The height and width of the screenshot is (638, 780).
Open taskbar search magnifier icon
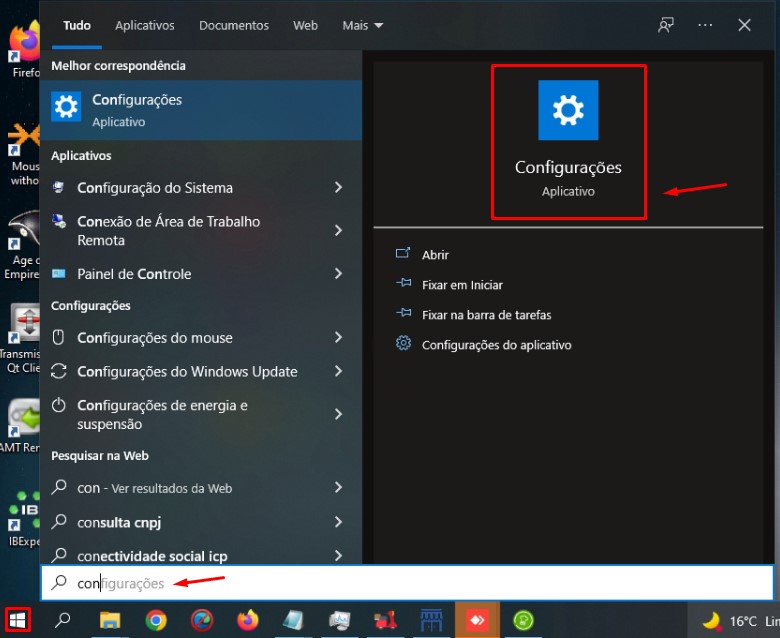click(63, 620)
